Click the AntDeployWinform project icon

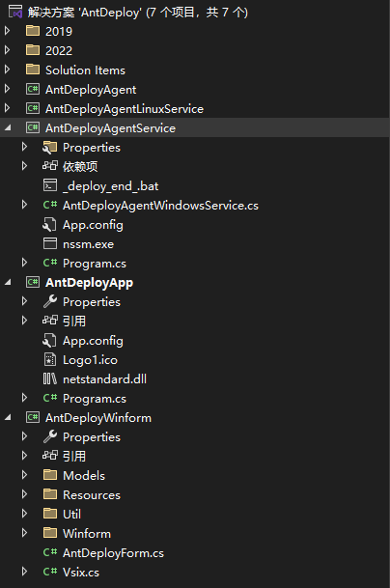33,417
